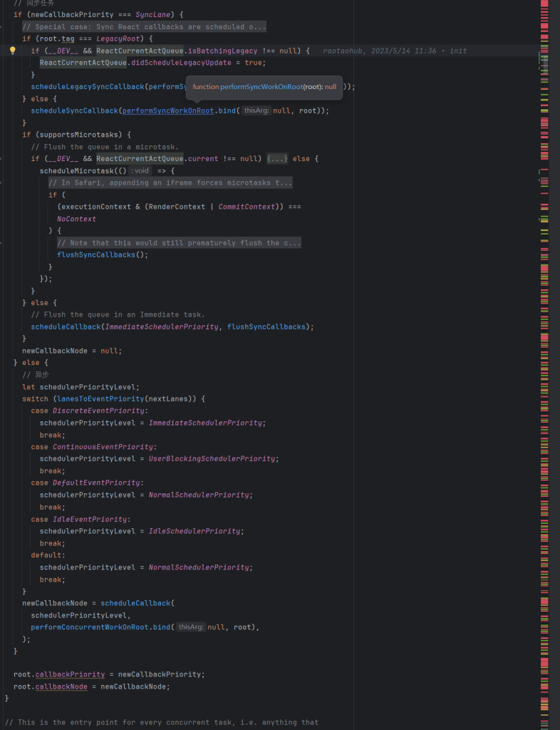Click the IdleSchedulerPriority constant
This screenshot has height=730, width=560.
(195, 531)
